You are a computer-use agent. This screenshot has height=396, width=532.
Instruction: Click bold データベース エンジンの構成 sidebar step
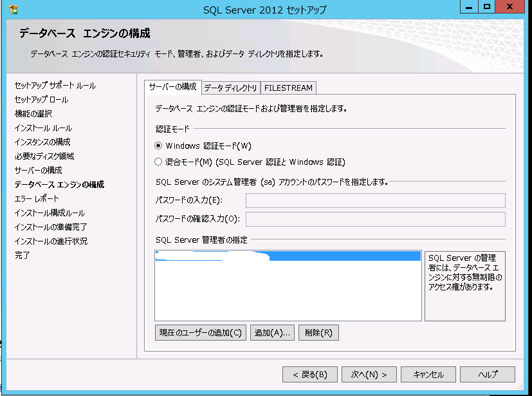[x=59, y=184]
